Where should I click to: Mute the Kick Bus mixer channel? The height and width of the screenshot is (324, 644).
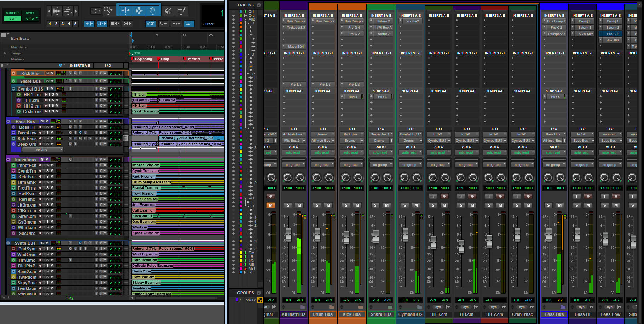click(357, 205)
